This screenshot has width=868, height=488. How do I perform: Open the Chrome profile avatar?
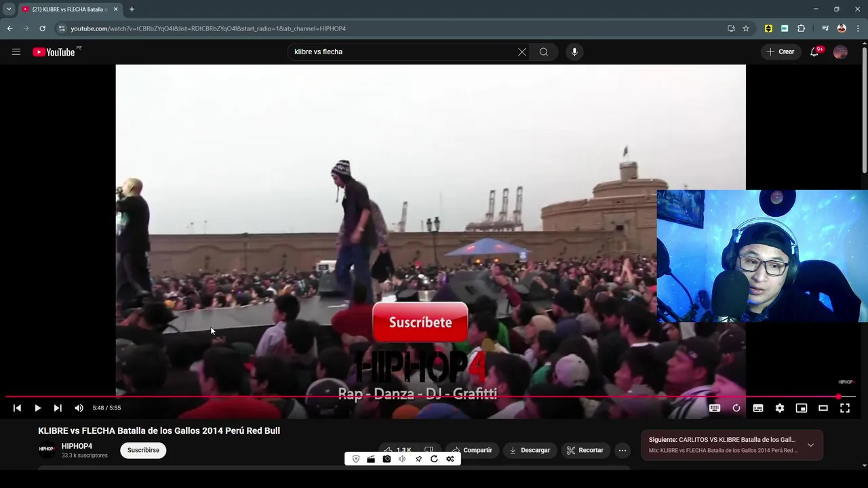[842, 28]
